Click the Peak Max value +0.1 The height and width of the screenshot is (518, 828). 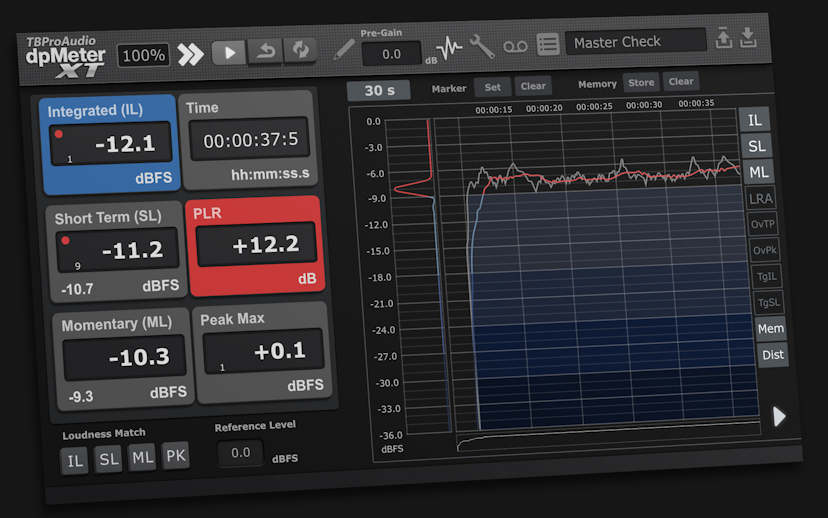(x=279, y=351)
